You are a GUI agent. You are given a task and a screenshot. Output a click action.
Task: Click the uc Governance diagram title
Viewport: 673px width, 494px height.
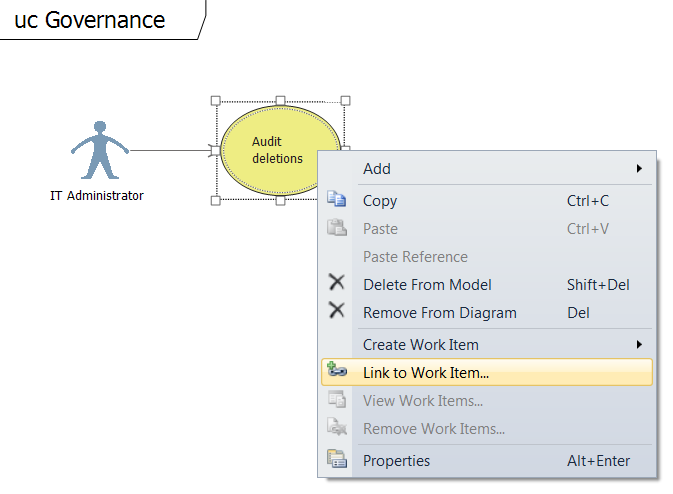pyautogui.click(x=89, y=20)
